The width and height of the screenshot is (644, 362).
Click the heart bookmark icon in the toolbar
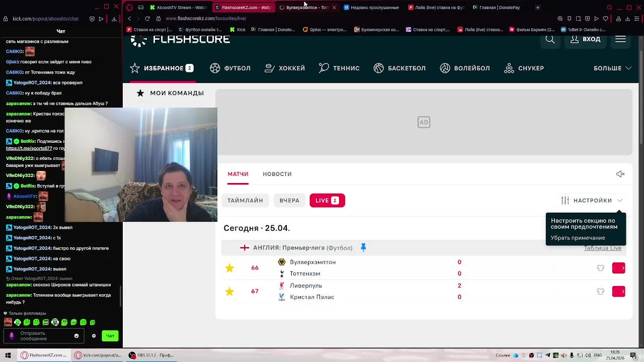coord(605,19)
